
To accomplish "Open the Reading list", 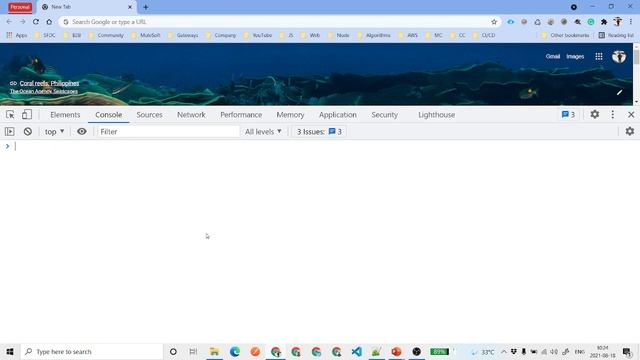I will [x=616, y=36].
